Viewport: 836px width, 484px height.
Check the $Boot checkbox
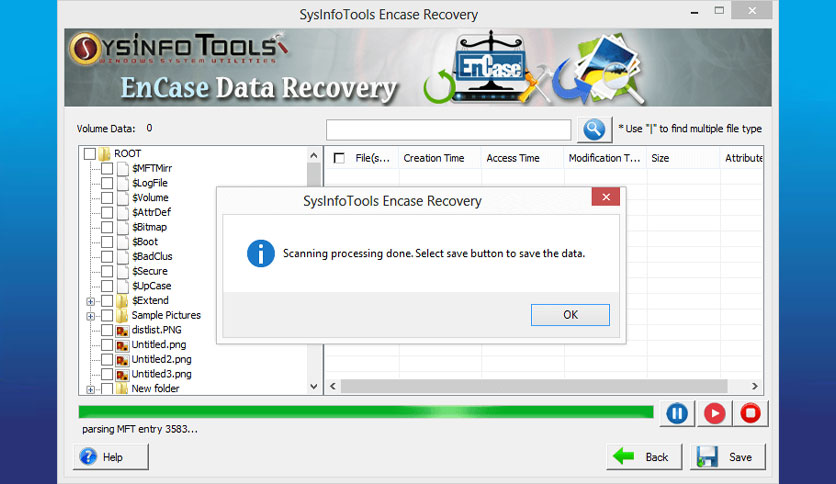tap(107, 242)
